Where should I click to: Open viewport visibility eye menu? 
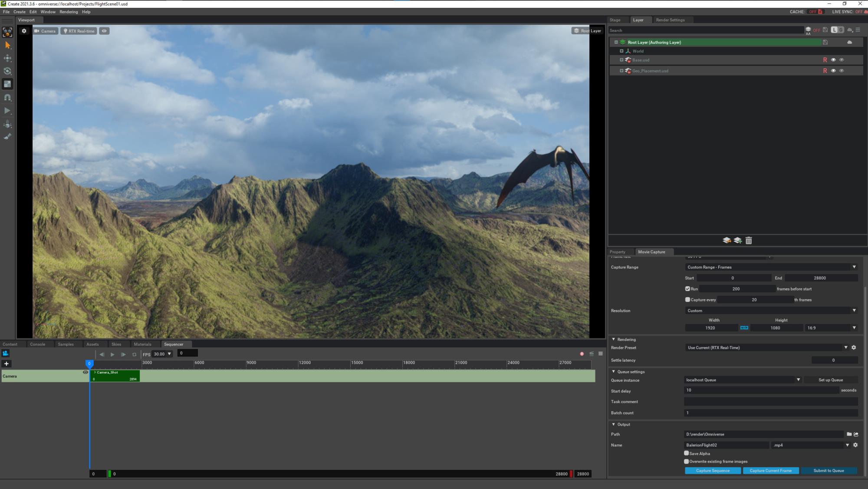[x=104, y=31]
